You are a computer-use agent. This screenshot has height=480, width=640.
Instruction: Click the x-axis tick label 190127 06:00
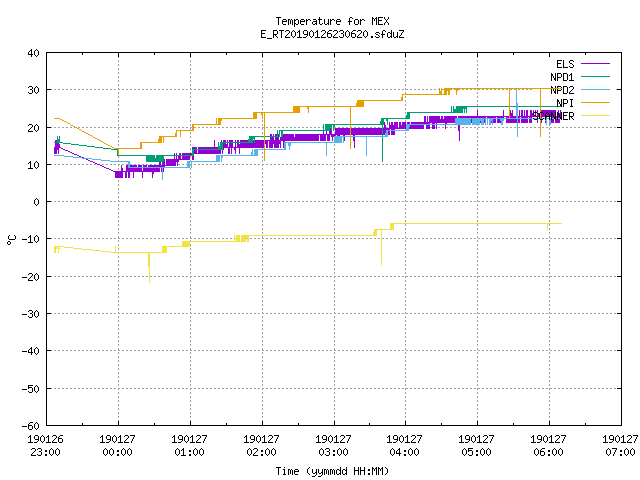[x=548, y=446]
